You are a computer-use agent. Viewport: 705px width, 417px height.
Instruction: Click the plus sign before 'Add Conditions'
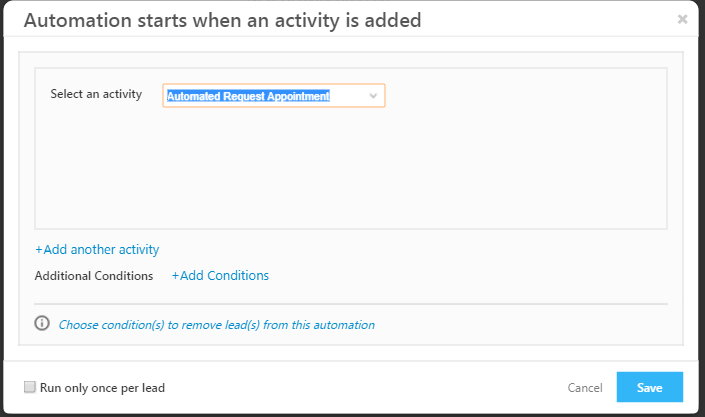coord(175,276)
